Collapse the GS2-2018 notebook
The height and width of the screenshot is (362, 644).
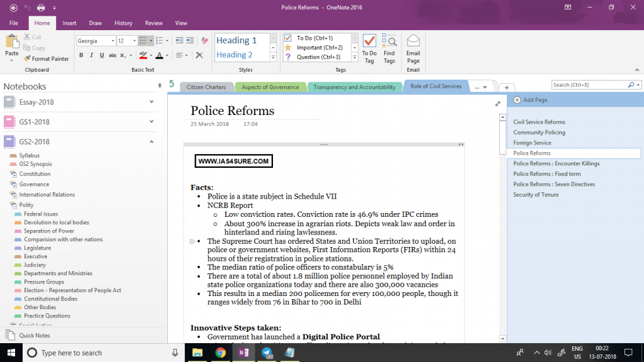click(x=150, y=143)
